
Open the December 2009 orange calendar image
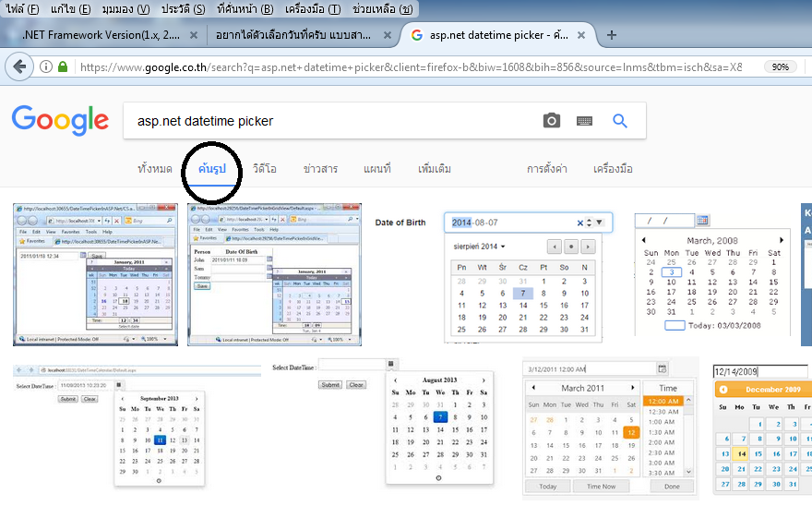(x=762, y=428)
